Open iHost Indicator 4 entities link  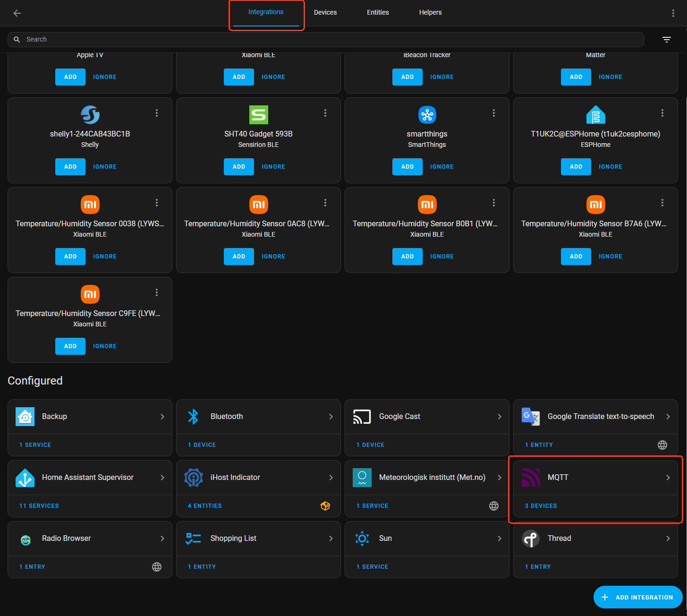click(x=205, y=506)
